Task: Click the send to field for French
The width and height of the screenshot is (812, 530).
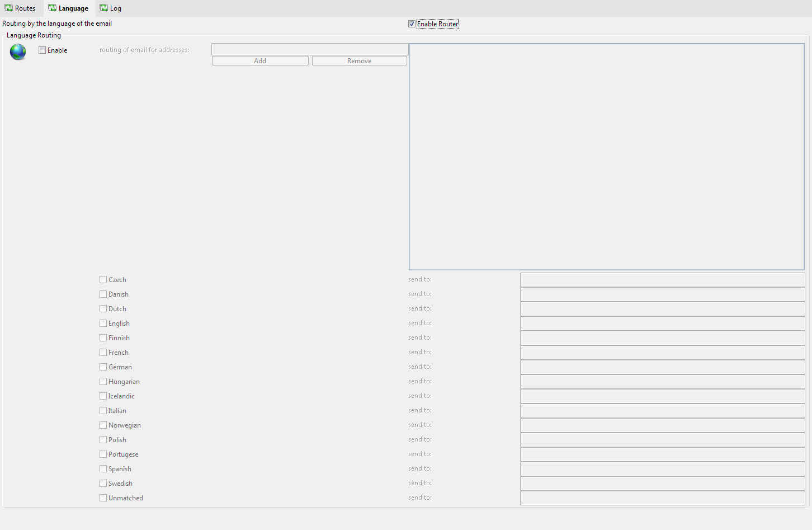Action: (x=662, y=353)
